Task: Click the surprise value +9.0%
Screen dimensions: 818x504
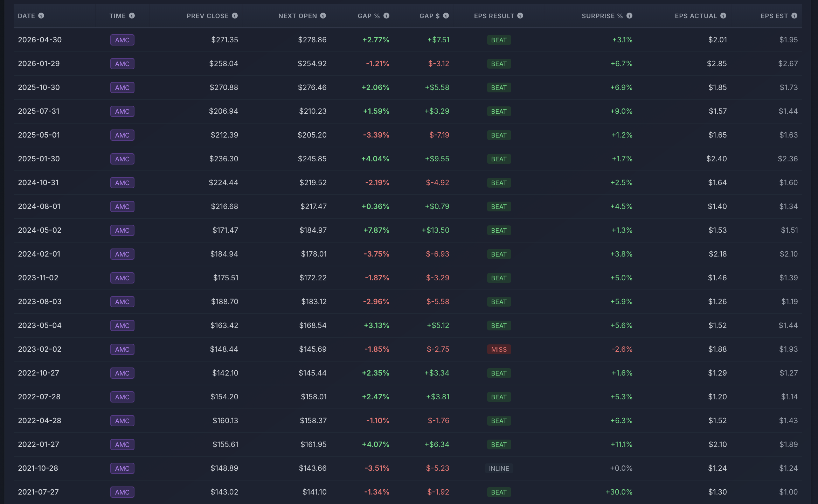Action: click(621, 111)
